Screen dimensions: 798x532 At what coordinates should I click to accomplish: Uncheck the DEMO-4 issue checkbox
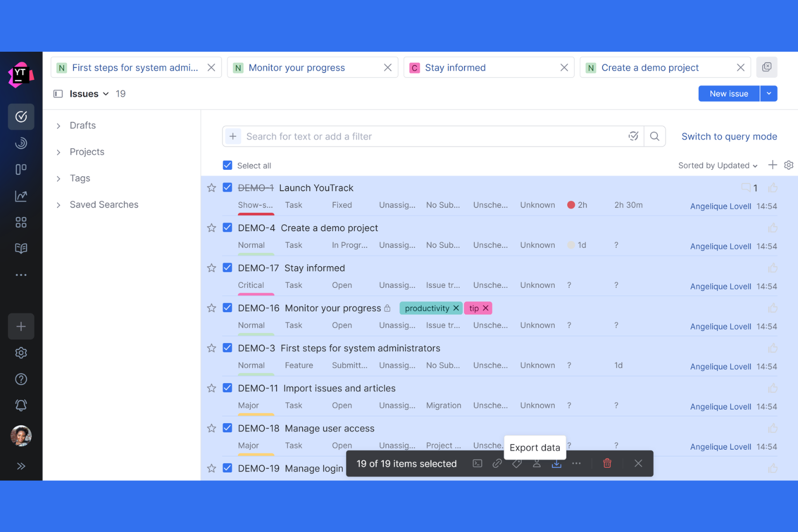point(228,227)
